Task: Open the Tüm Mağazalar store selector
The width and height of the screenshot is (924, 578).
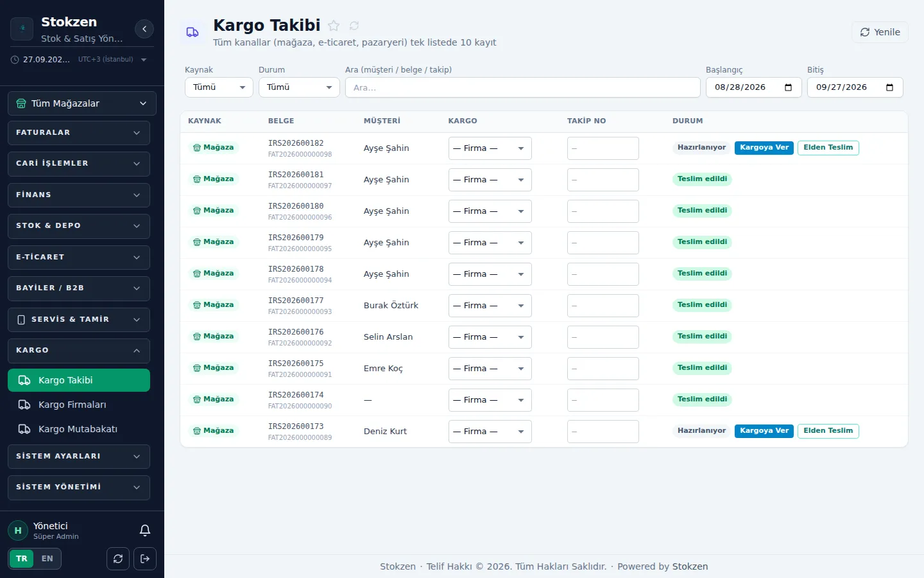Action: click(82, 103)
